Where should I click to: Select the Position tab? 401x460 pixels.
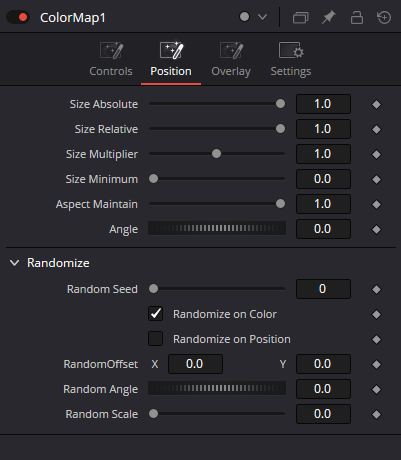coord(171,60)
